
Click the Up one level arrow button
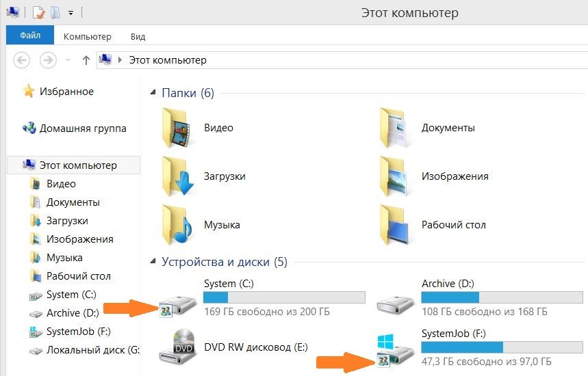(x=86, y=60)
